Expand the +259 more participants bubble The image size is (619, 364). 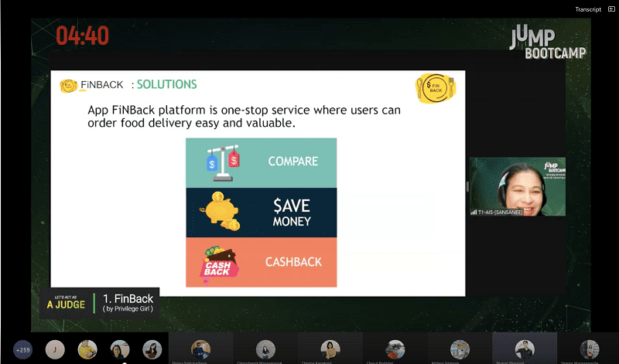click(x=22, y=349)
